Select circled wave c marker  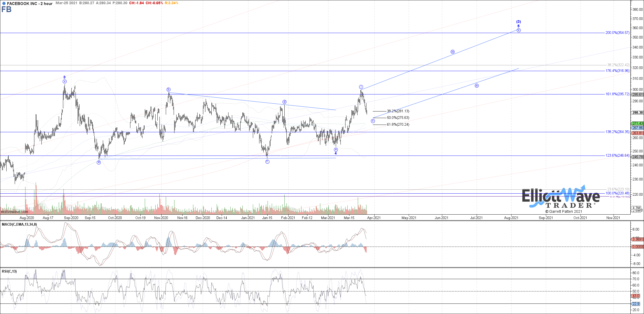(267, 162)
